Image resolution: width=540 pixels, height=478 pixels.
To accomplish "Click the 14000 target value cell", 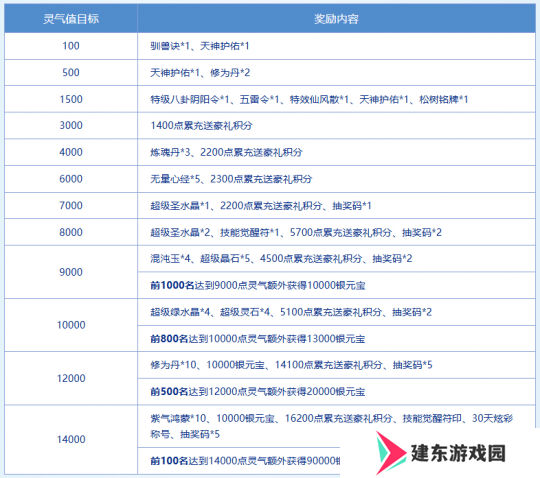I will tap(71, 439).
